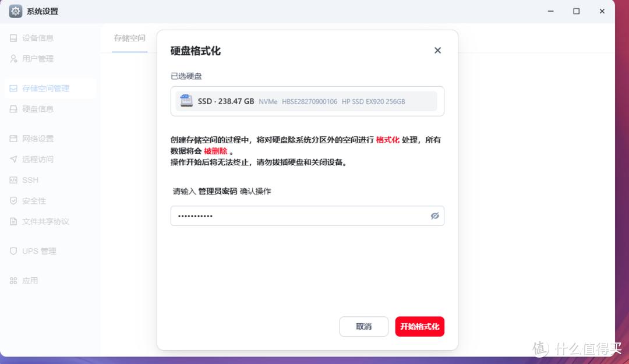Click the device info icon in sidebar
Screen dimensions: 629x364
pyautogui.click(x=13, y=38)
